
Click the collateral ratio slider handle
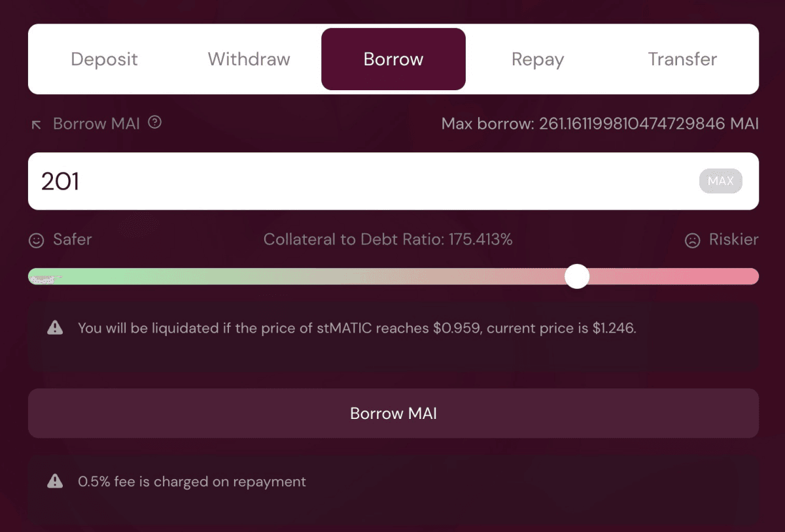[577, 276]
